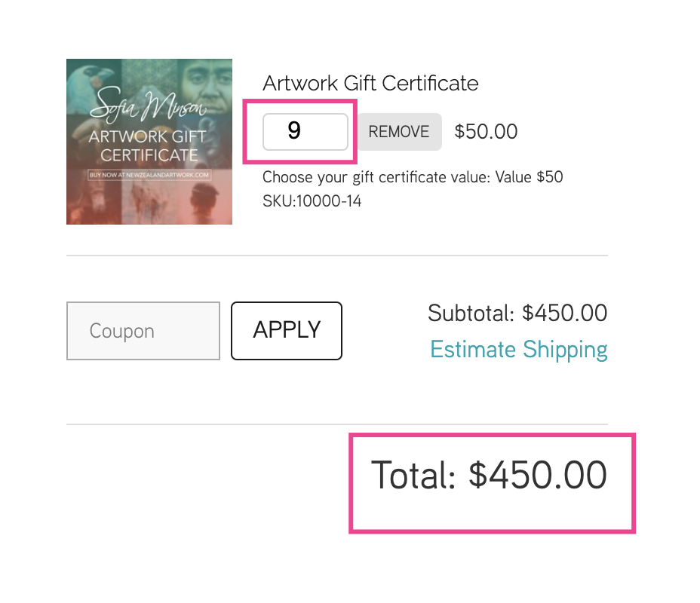Focus the Coupon code input box
The image size is (700, 603).
[x=143, y=330]
